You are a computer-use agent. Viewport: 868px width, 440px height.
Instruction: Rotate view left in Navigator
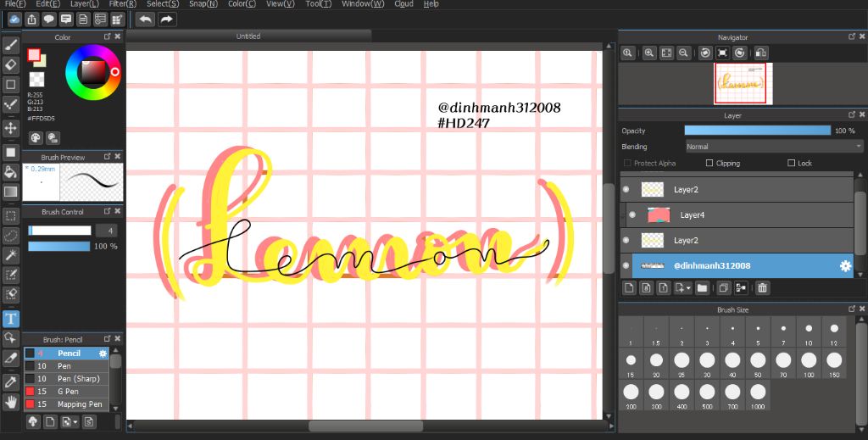point(705,53)
